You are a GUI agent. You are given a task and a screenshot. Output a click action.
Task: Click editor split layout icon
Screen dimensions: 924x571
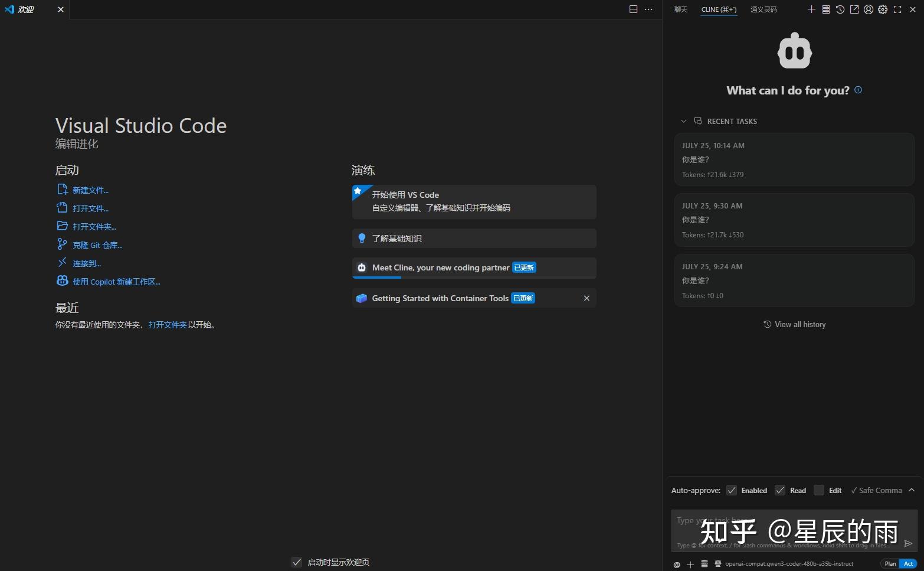coord(633,9)
